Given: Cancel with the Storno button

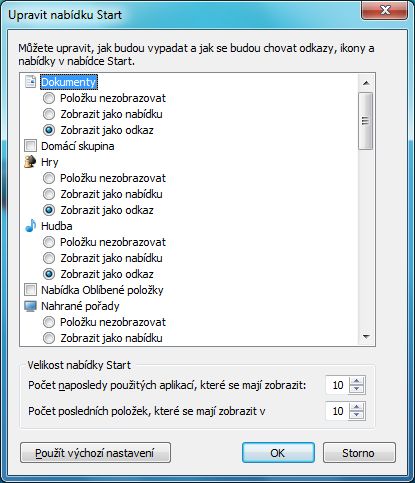Looking at the screenshot, I should pos(359,453).
